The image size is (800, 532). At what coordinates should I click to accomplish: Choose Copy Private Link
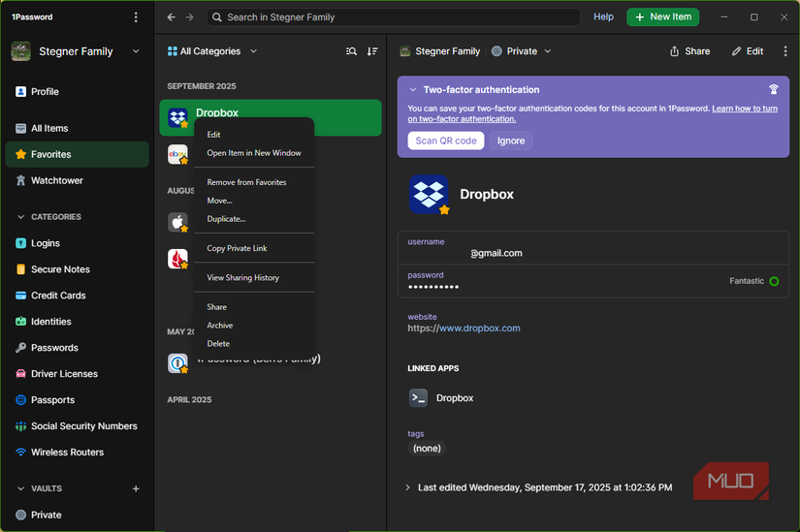253,248
